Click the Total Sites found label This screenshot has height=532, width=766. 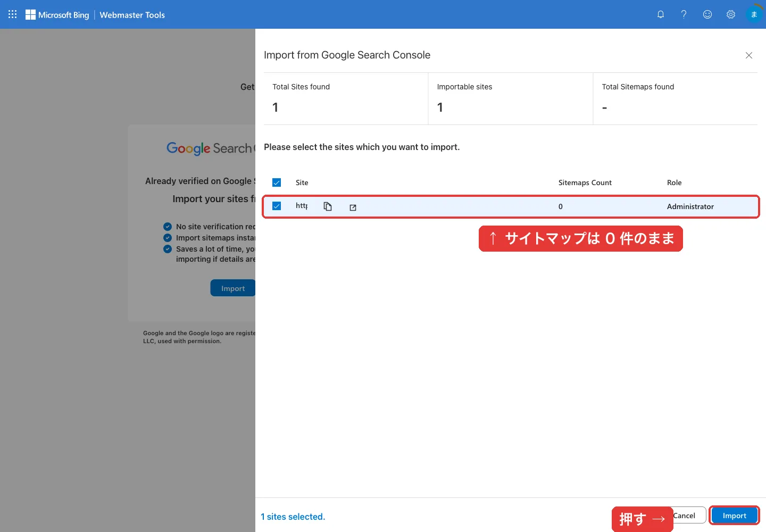(301, 87)
